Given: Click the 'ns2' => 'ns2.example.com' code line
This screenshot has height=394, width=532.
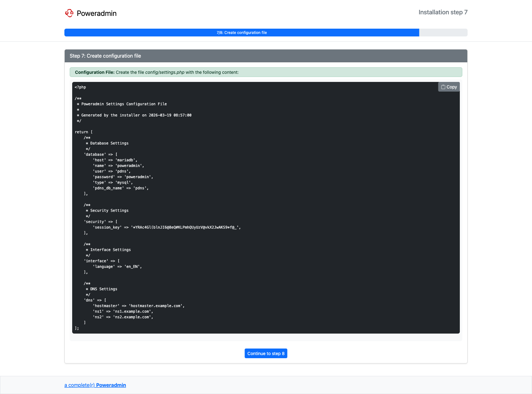Looking at the screenshot, I should tap(123, 317).
